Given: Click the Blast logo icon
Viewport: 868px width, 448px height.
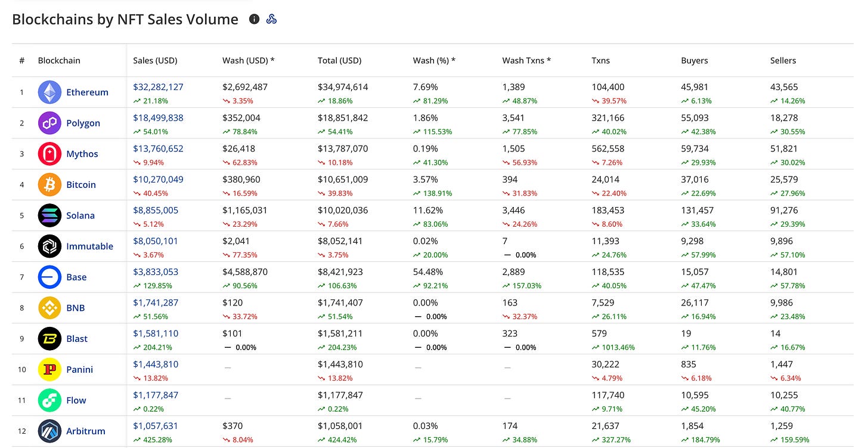Looking at the screenshot, I should [49, 339].
